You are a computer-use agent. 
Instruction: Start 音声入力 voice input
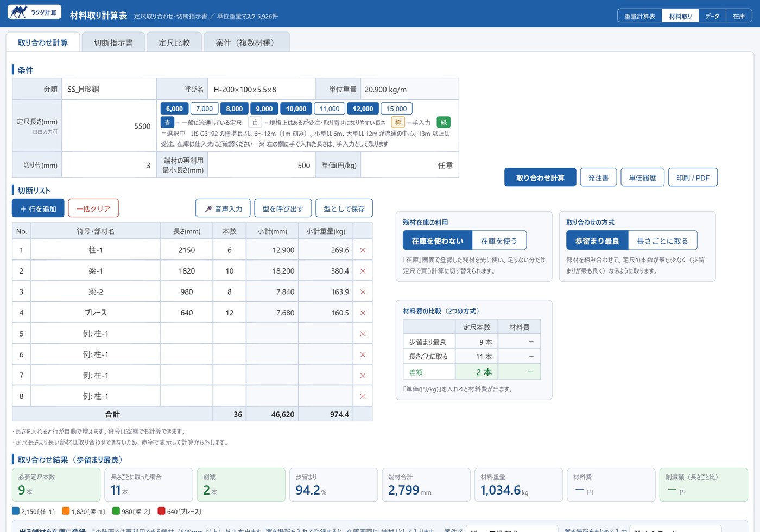pos(223,208)
